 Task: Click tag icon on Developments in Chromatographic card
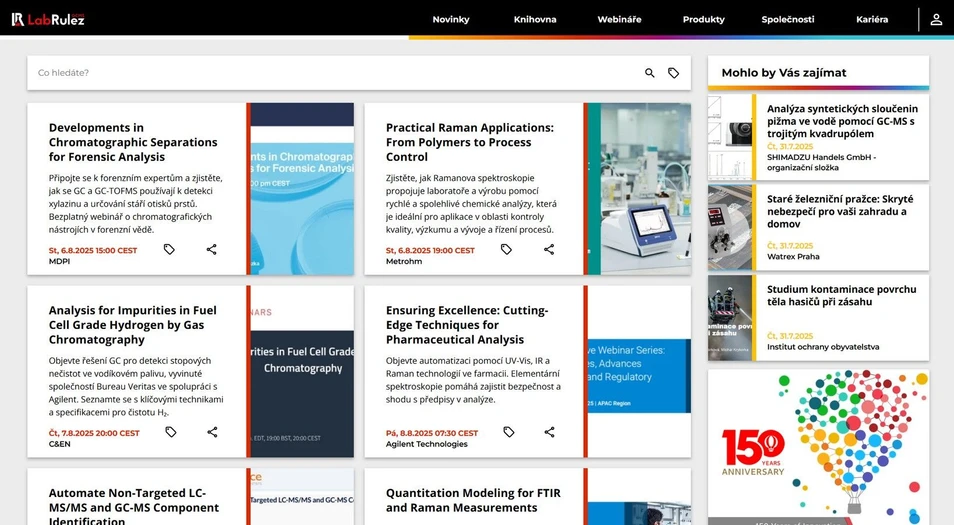click(x=169, y=250)
